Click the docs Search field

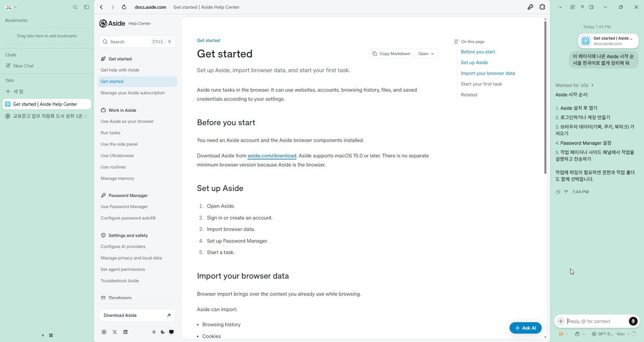click(137, 41)
